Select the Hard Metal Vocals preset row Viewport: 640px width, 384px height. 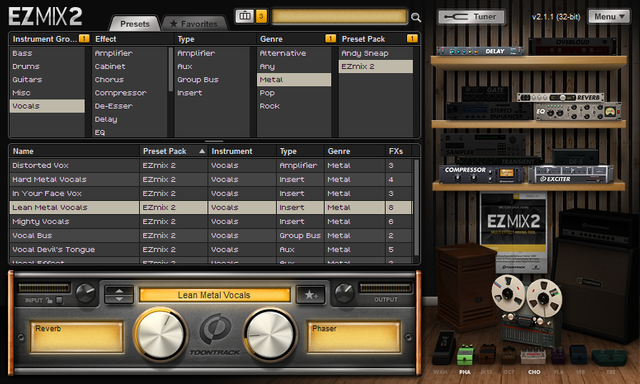211,180
